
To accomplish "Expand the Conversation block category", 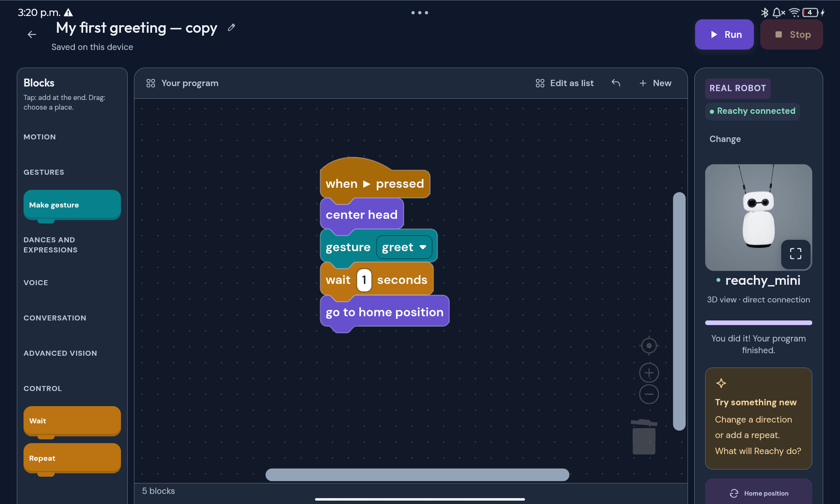I will [55, 318].
